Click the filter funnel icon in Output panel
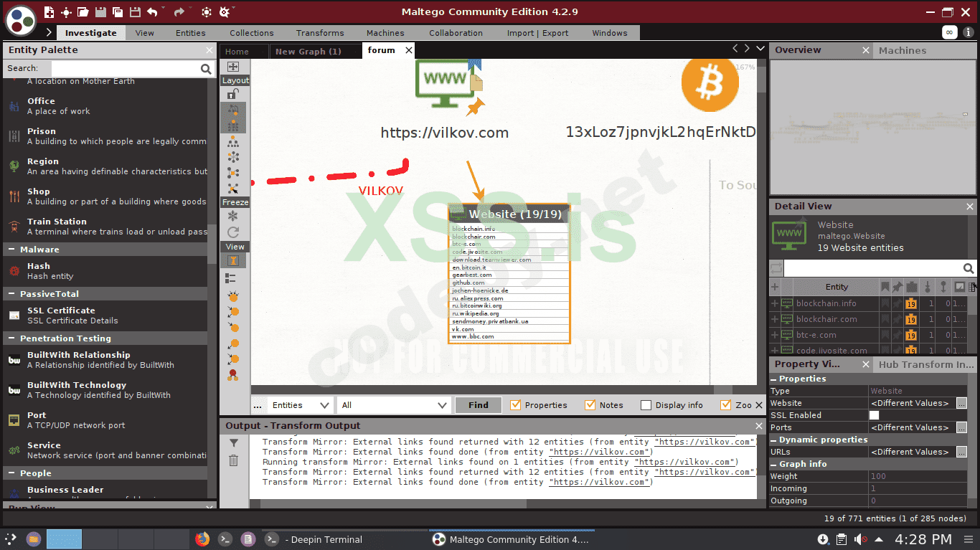This screenshot has width=980, height=550. (x=233, y=444)
